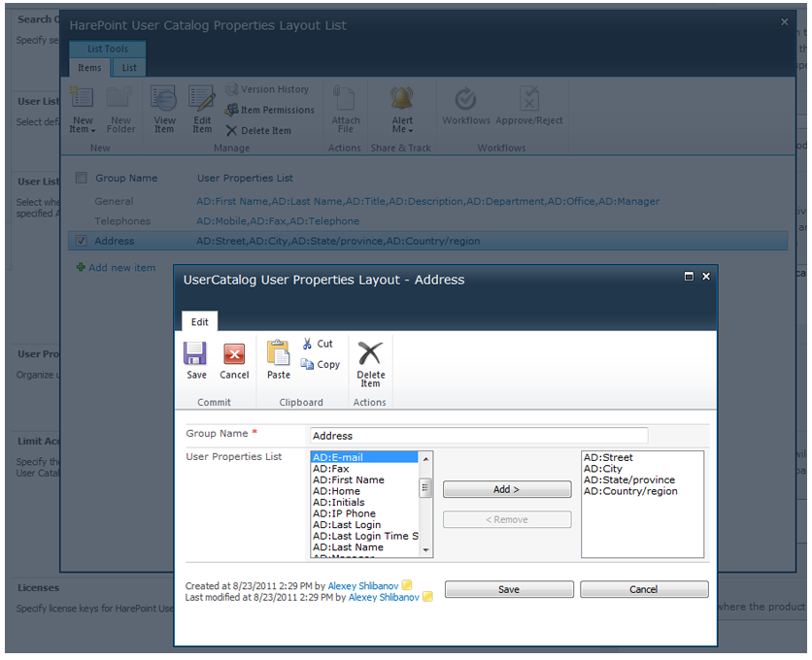Switch to the List ribbon tab
Viewport: 812px width, 660px height.
(129, 68)
